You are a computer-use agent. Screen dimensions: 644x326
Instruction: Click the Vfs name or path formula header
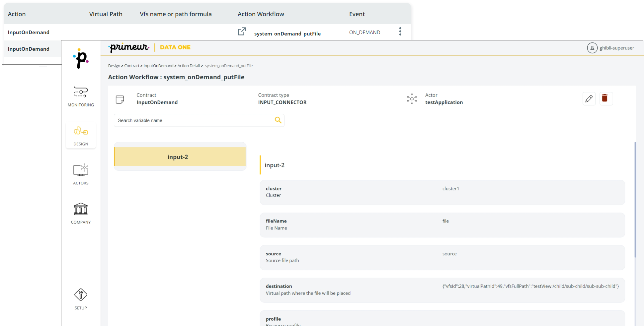pyautogui.click(x=176, y=14)
